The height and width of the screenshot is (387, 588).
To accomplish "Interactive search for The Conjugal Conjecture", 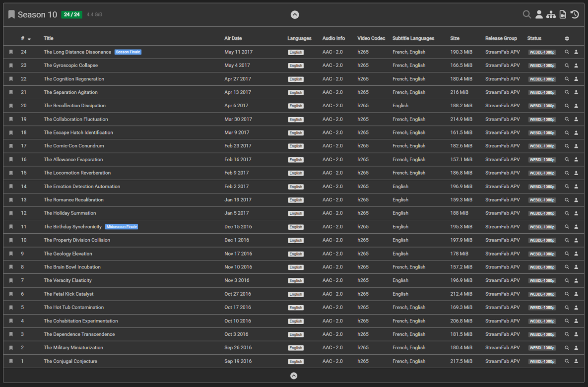I will point(576,361).
